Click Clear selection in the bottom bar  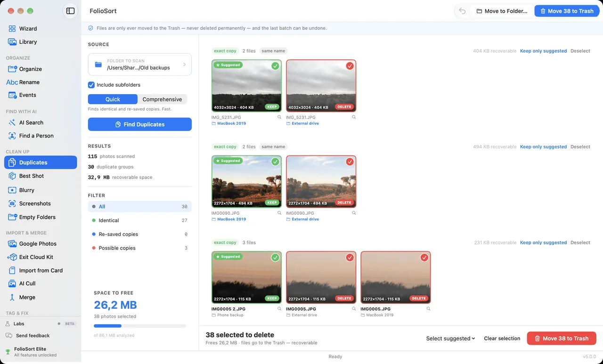(502, 339)
